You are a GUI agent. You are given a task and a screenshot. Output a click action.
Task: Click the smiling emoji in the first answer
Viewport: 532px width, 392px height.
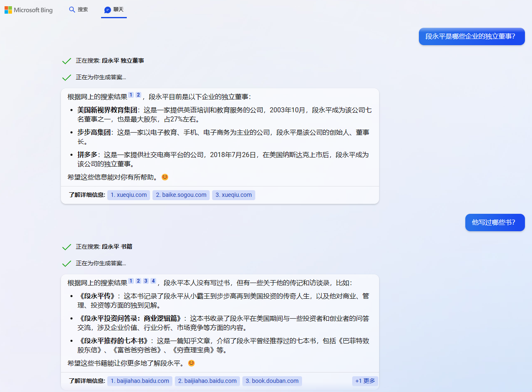pos(164,177)
